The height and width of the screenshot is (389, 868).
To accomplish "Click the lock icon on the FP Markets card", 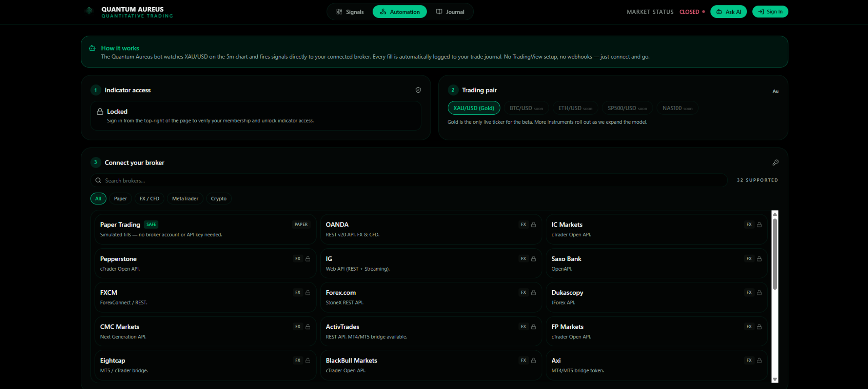I will point(759,327).
